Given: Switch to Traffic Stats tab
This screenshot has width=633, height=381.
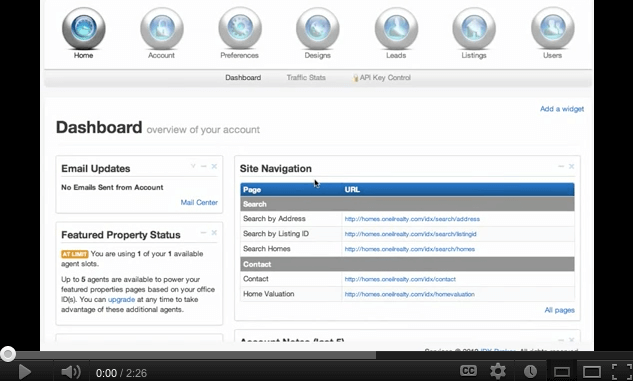Looking at the screenshot, I should point(306,77).
